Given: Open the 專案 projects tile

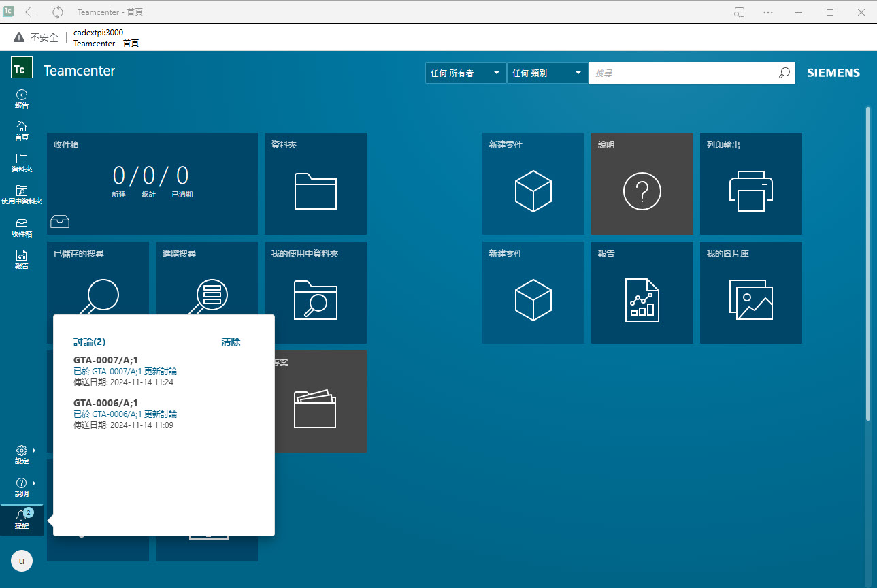Looking at the screenshot, I should 321,402.
